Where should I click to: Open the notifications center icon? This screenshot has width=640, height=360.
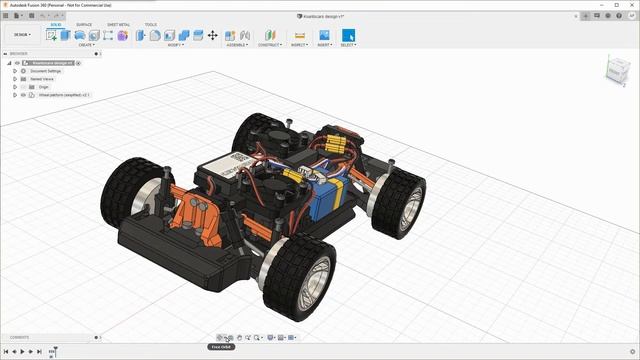tap(597, 16)
